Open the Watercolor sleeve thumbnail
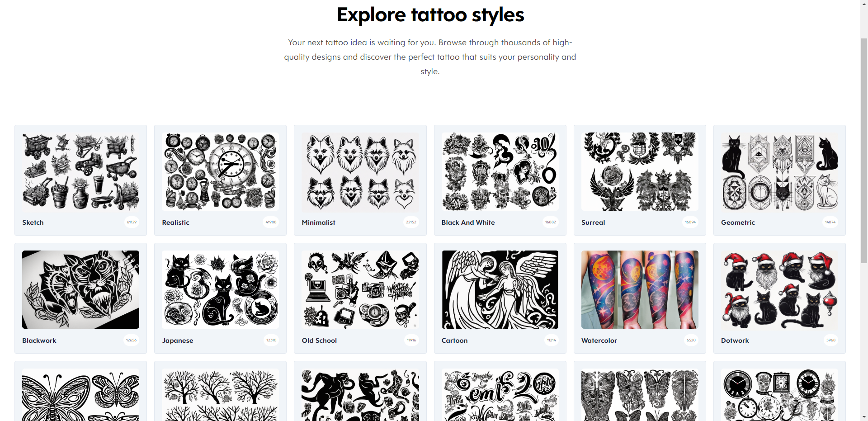 [640, 289]
